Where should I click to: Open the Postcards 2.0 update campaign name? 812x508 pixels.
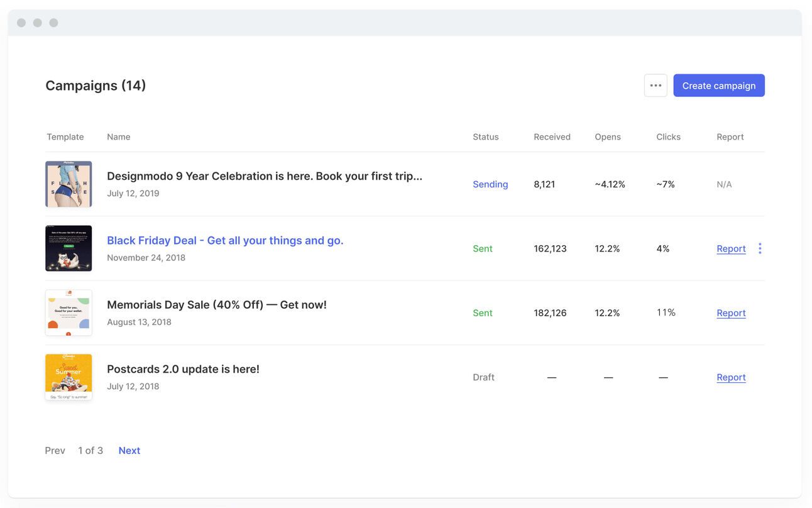point(183,369)
